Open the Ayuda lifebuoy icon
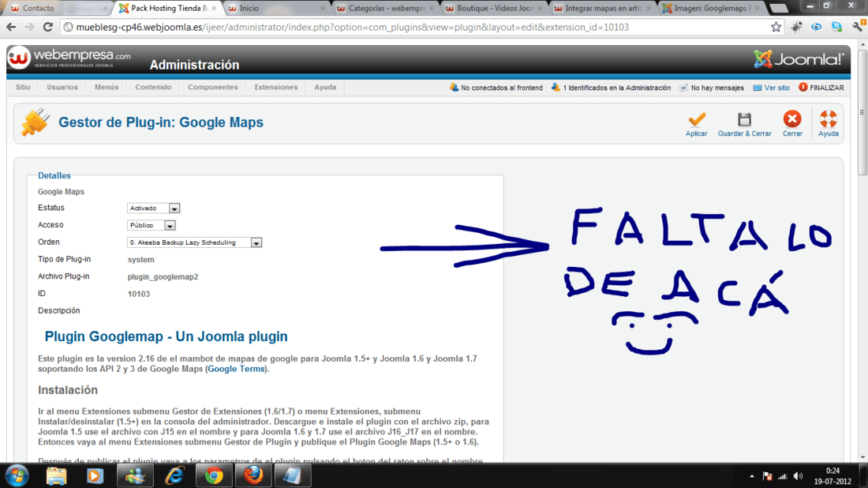The image size is (868, 488). (x=828, y=119)
